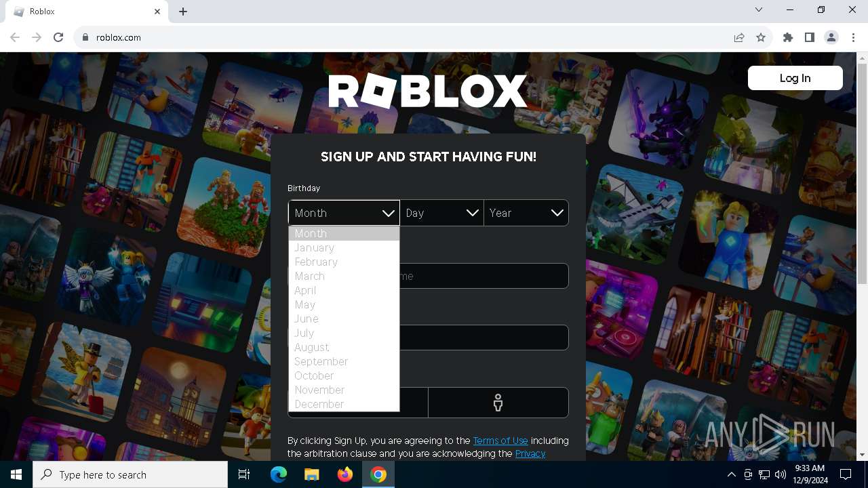Open the Terms of Use link
The height and width of the screenshot is (488, 868).
pos(500,441)
